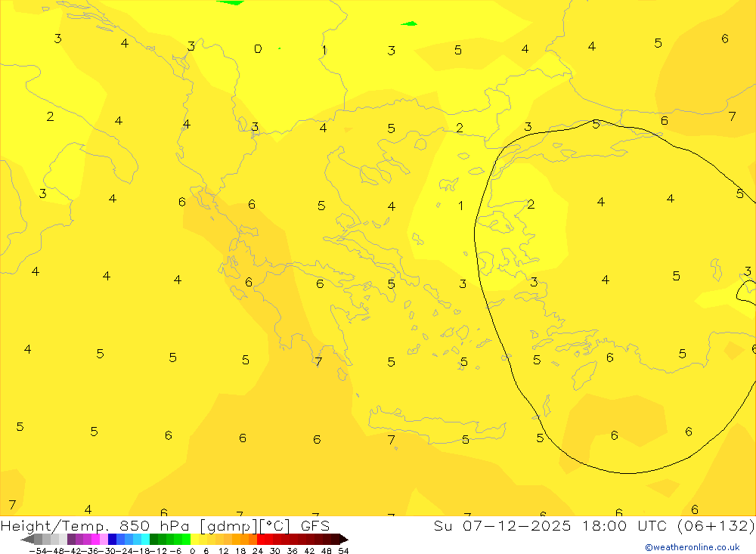
Task: Open the weatheronline.co.uk link
Action: [692, 547]
